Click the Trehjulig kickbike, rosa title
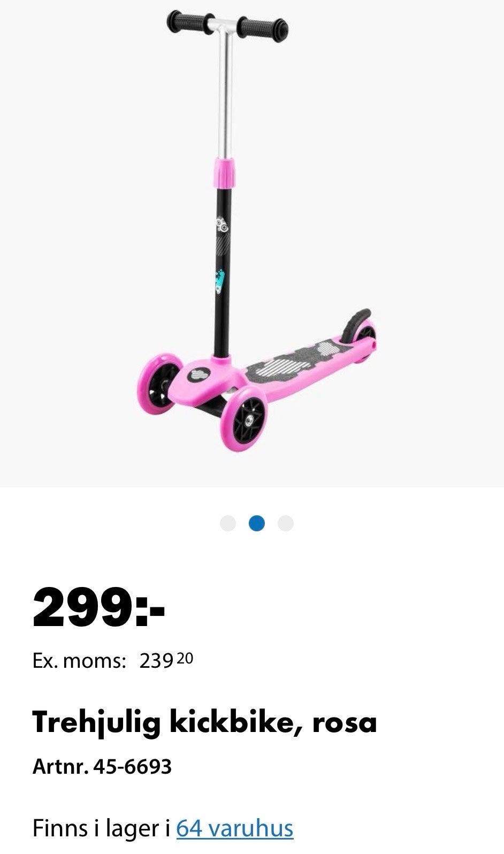This screenshot has height=854, width=504. 205,722
